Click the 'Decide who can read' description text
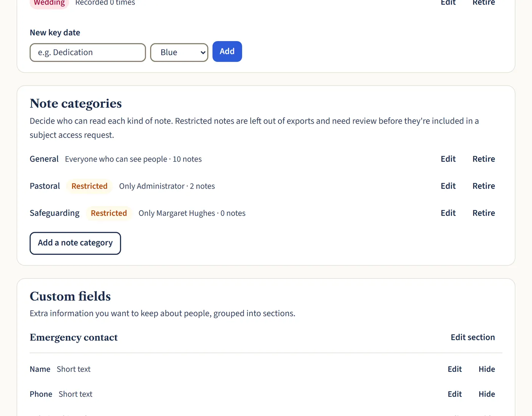 [x=254, y=128]
